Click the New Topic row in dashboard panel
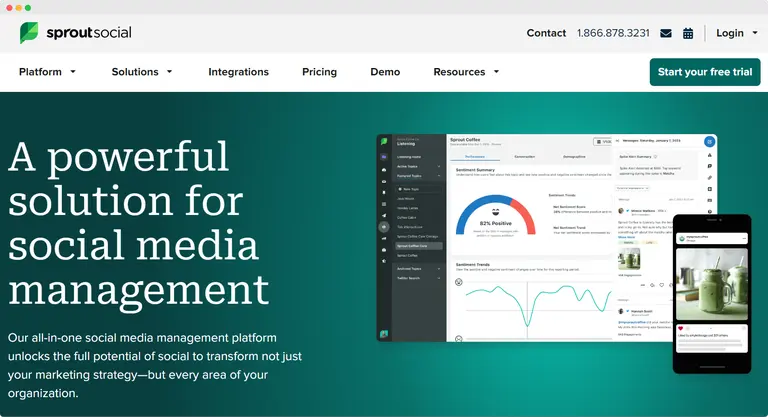 tap(419, 189)
